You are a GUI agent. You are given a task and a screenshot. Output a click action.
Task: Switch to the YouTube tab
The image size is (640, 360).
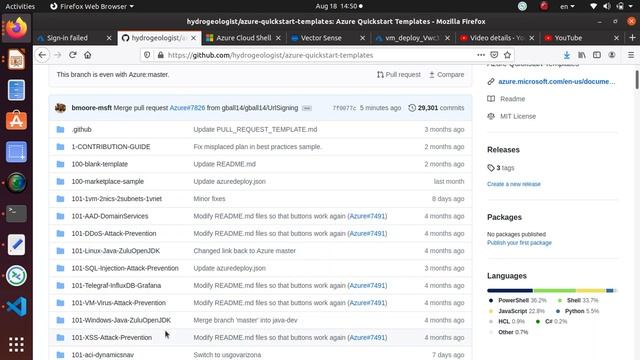click(568, 38)
